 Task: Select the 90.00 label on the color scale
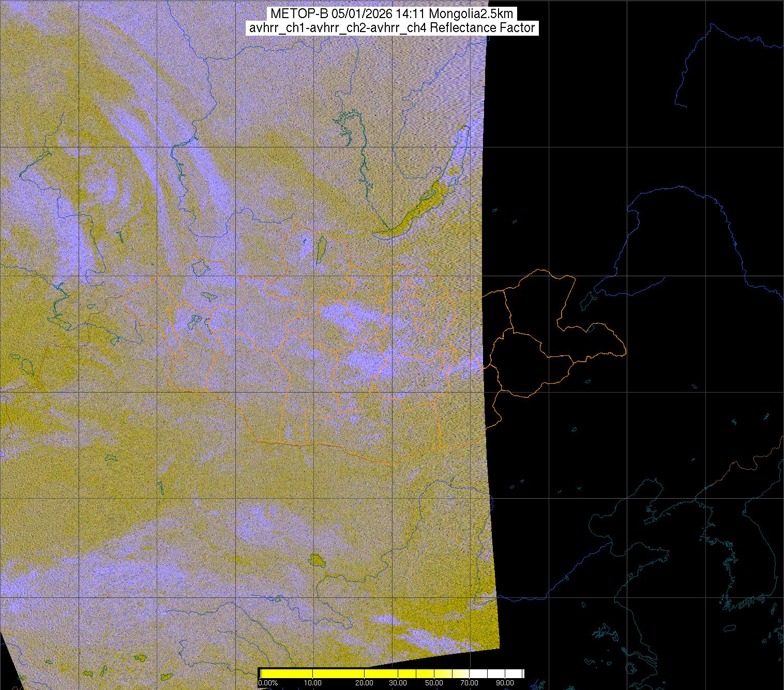(x=504, y=683)
